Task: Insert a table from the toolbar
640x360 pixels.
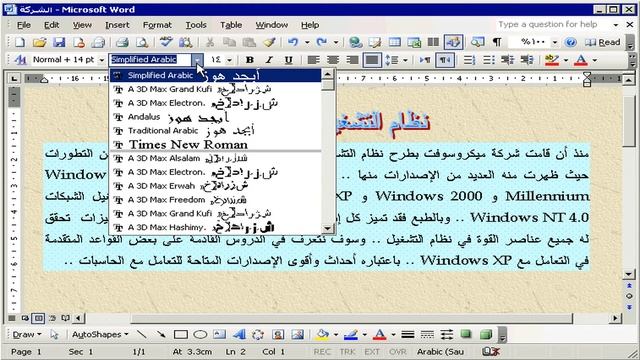Action: pos(395,42)
